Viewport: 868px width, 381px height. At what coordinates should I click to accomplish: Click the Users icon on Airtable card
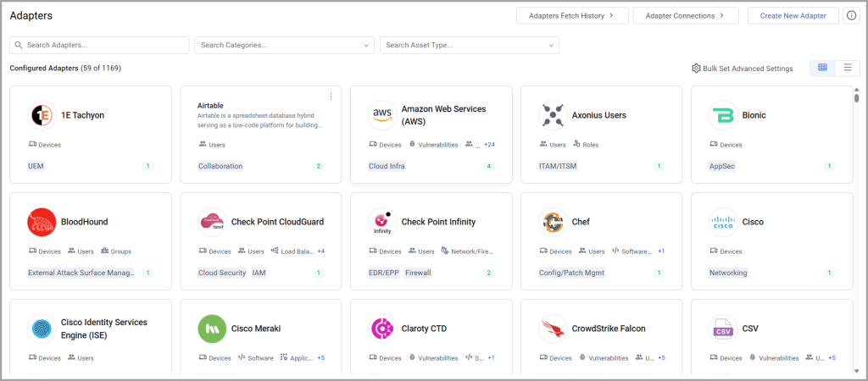click(x=203, y=144)
